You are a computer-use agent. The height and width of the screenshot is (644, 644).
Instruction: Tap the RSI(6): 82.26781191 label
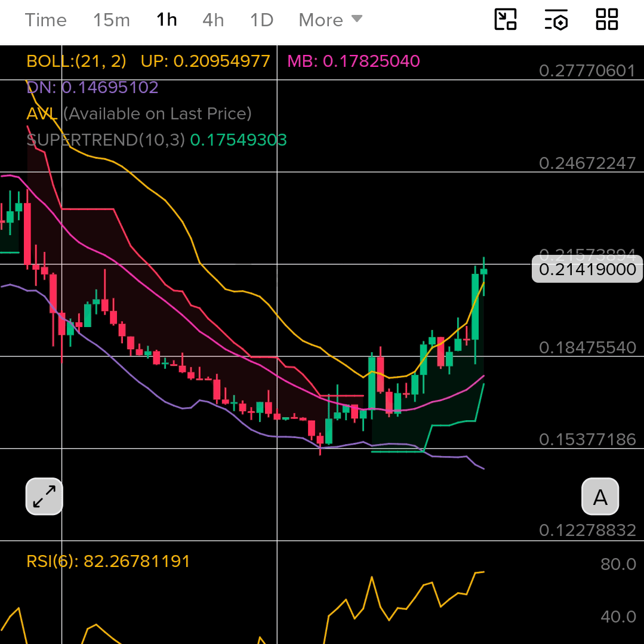click(x=108, y=561)
